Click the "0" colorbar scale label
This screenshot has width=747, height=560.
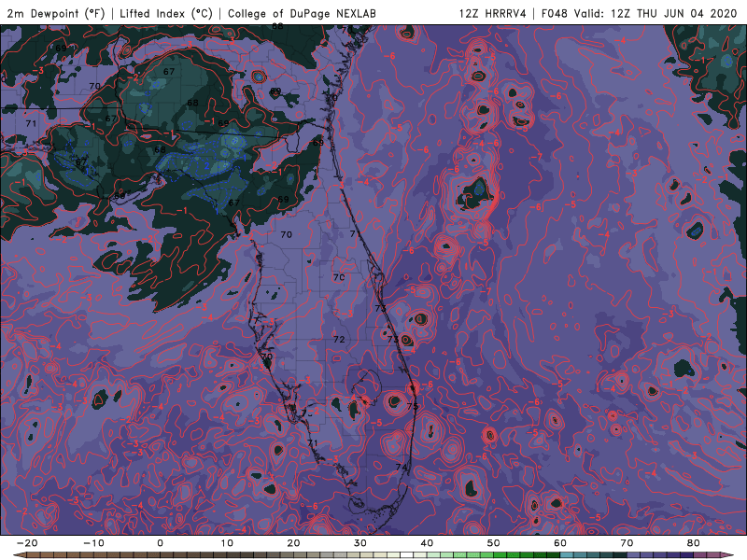click(x=160, y=543)
